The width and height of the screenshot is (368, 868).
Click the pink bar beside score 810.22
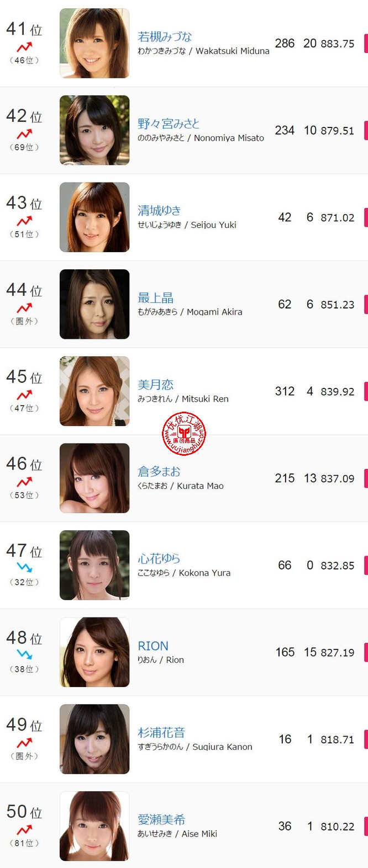tap(366, 827)
